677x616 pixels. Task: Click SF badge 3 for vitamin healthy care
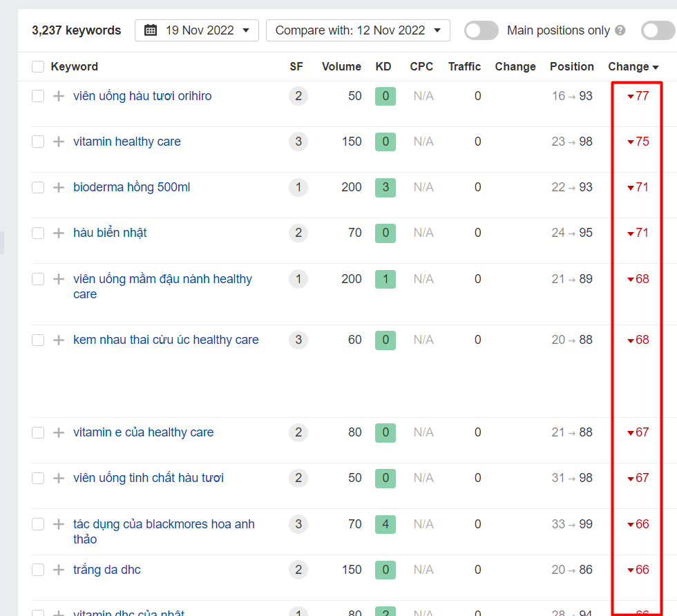(298, 142)
